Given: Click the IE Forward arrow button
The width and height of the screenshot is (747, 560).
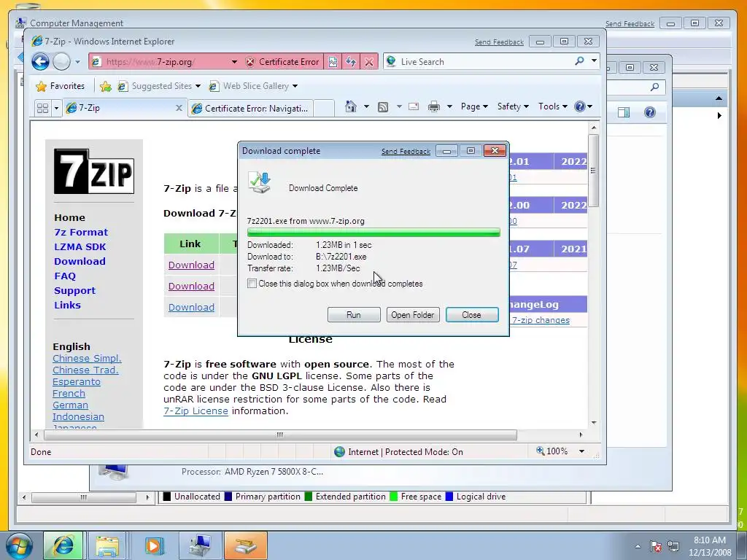Looking at the screenshot, I should click(x=61, y=61).
